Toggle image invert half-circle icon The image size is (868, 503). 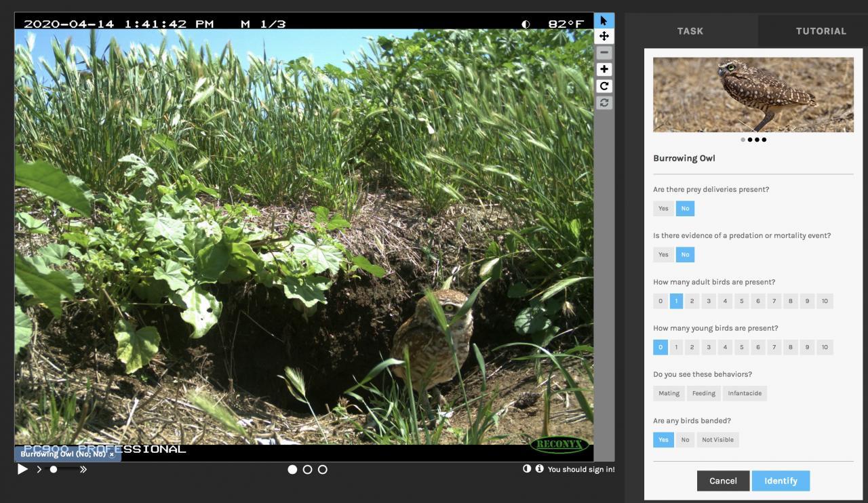[527, 468]
